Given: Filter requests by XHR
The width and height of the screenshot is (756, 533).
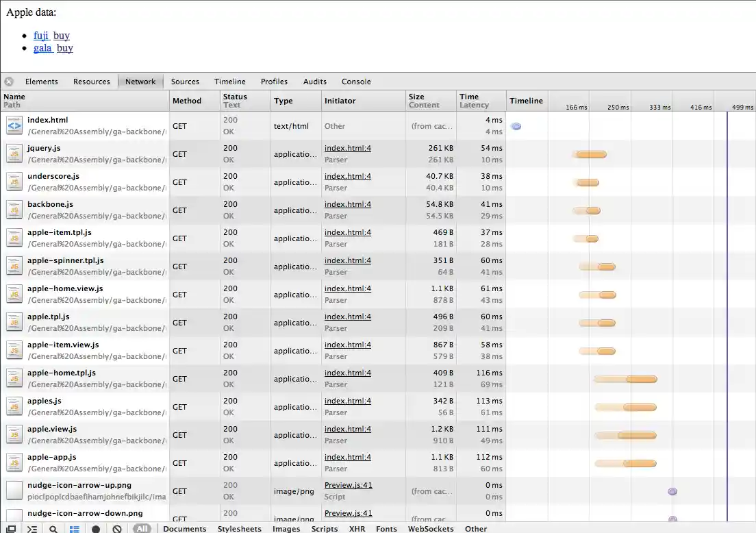Looking at the screenshot, I should [357, 528].
